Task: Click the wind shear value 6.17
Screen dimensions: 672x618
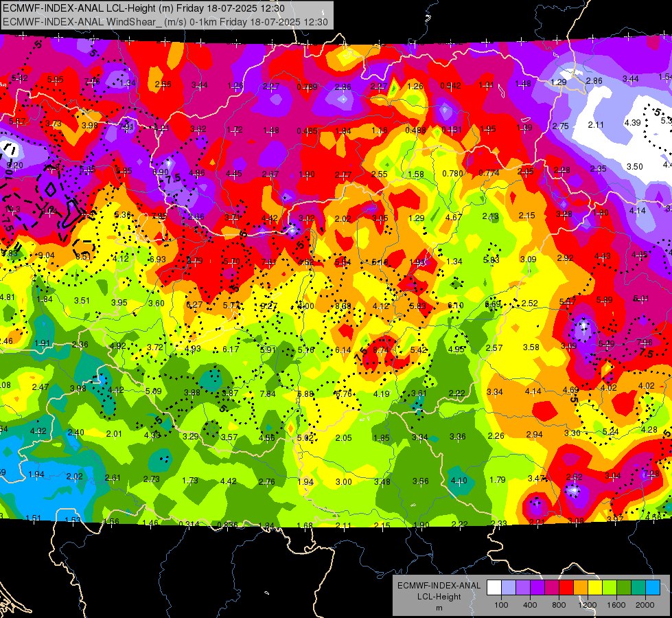Action: click(x=231, y=349)
